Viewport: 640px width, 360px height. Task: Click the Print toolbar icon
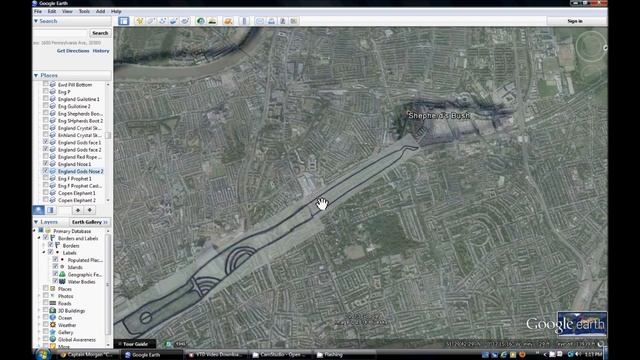point(271,21)
